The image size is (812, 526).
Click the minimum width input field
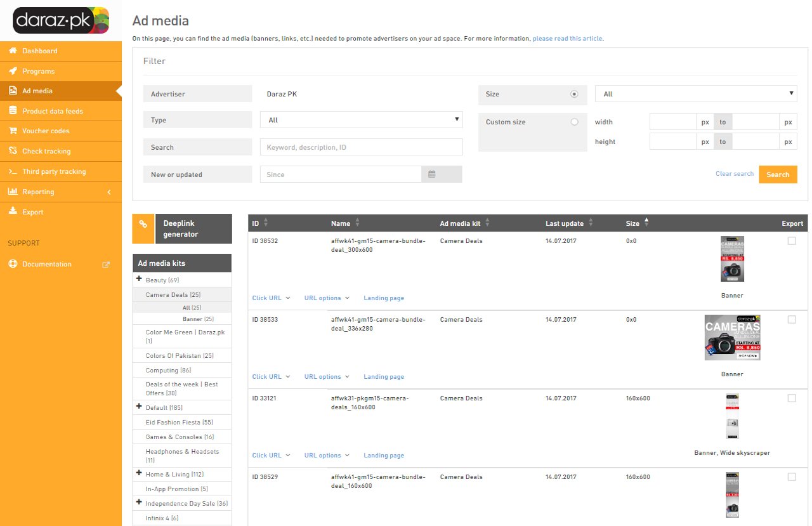[x=673, y=122]
